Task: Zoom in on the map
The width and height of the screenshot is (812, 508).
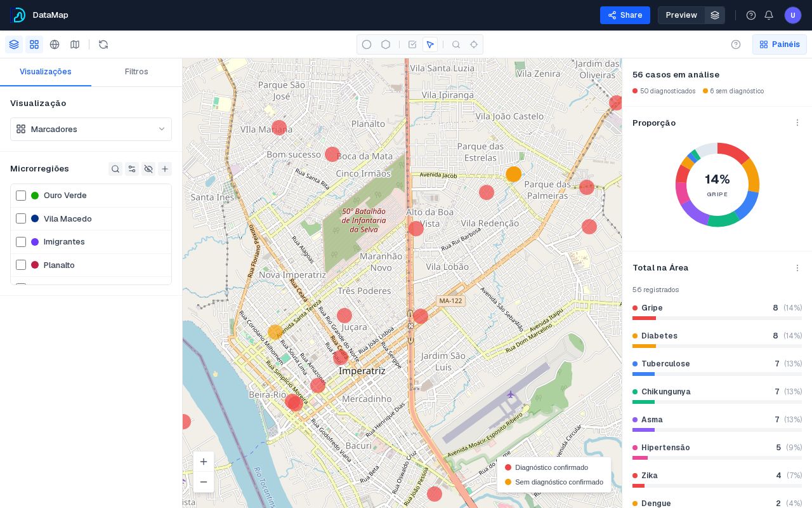Action: (204, 462)
